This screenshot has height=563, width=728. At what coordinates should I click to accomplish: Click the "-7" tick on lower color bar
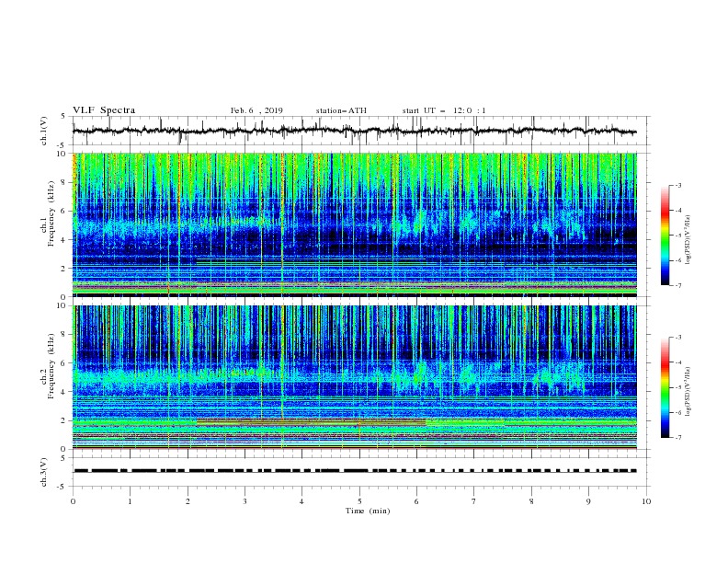[678, 438]
